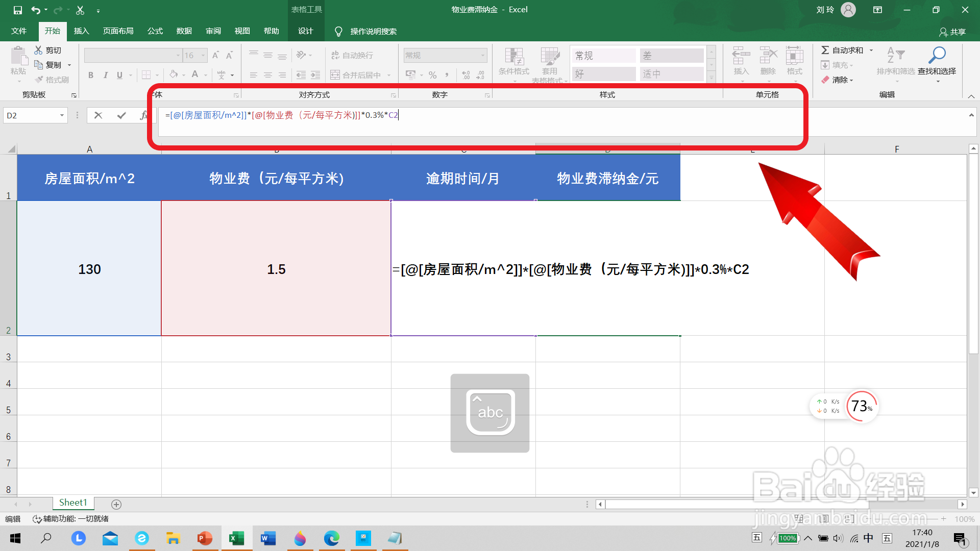Toggle Italic formatting button
Screen dimensions: 980x551
click(105, 75)
